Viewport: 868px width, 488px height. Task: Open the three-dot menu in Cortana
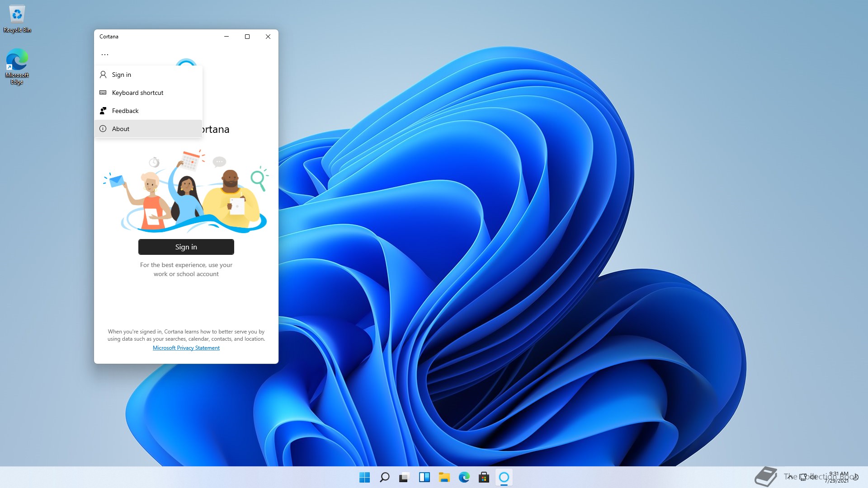tap(105, 54)
